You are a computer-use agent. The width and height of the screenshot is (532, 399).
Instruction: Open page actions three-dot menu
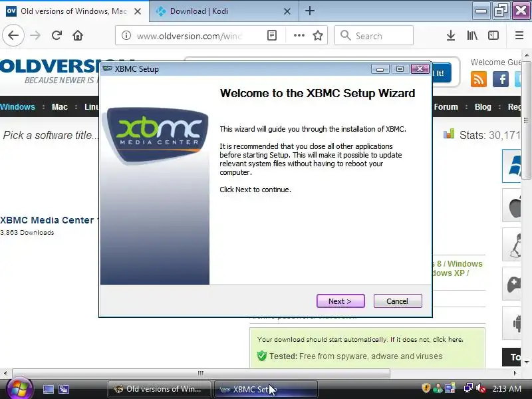click(299, 35)
